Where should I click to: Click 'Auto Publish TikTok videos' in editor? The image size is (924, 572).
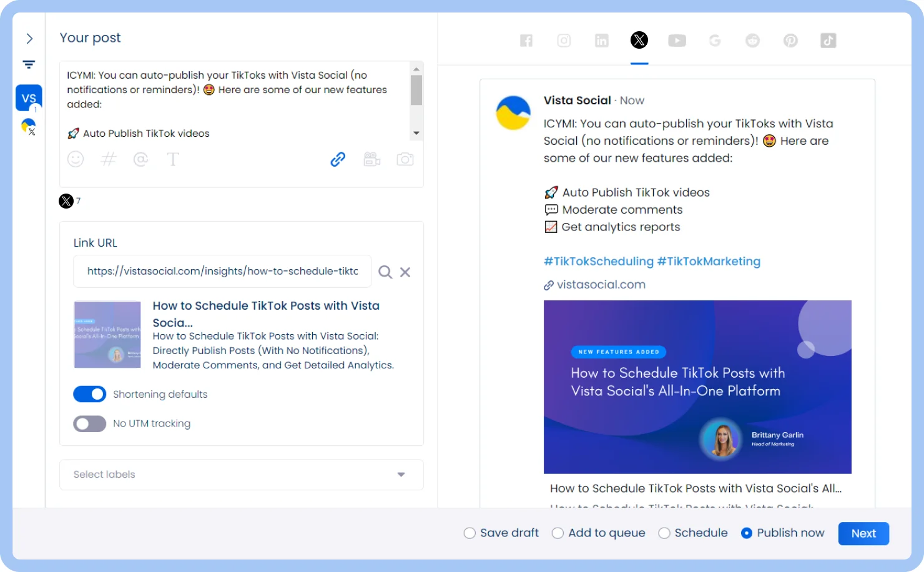pyautogui.click(x=146, y=133)
